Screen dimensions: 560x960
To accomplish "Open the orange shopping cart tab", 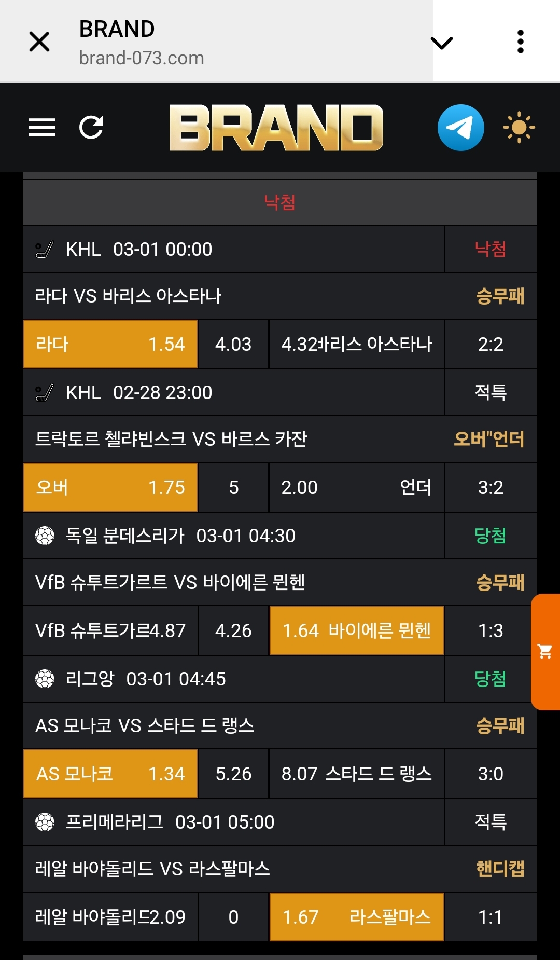I will 545,651.
